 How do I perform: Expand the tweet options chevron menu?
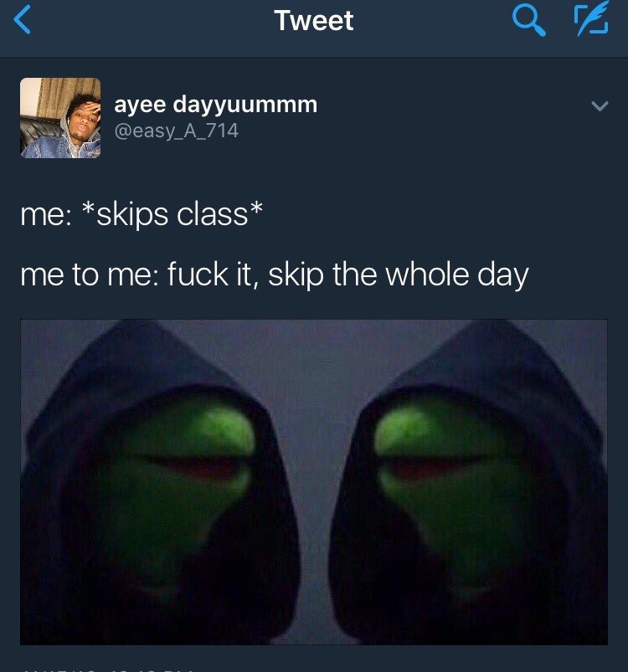point(600,105)
